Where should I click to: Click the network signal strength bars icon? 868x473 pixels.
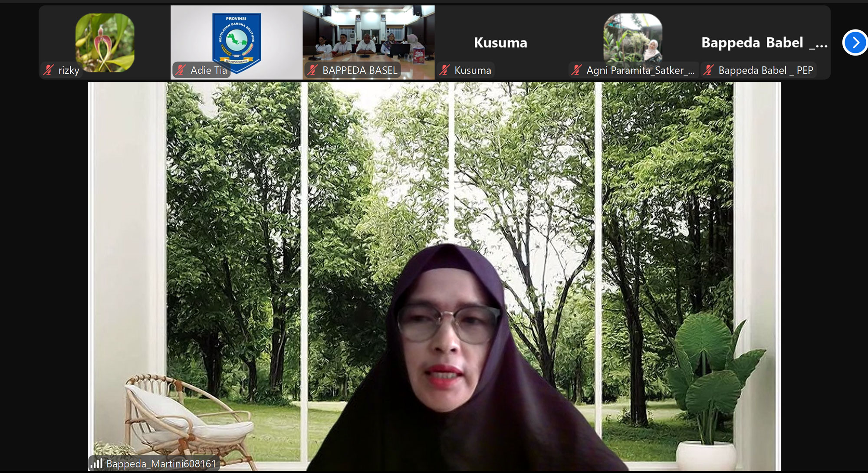tap(96, 463)
